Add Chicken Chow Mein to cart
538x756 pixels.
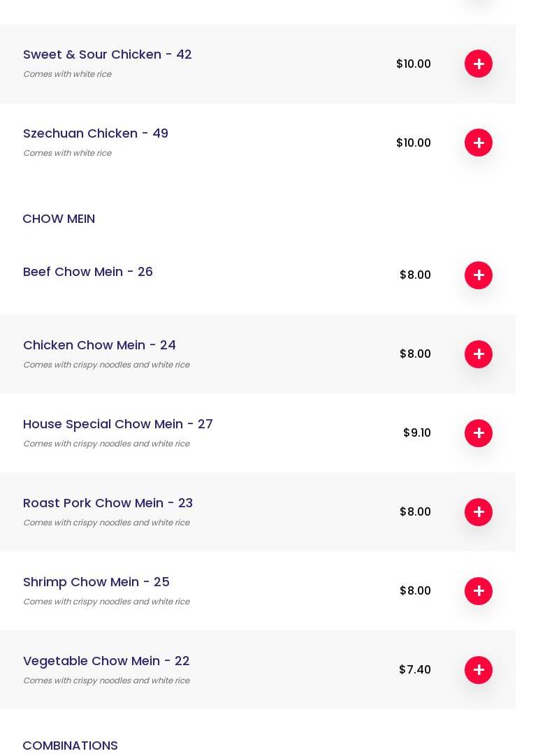coord(478,354)
